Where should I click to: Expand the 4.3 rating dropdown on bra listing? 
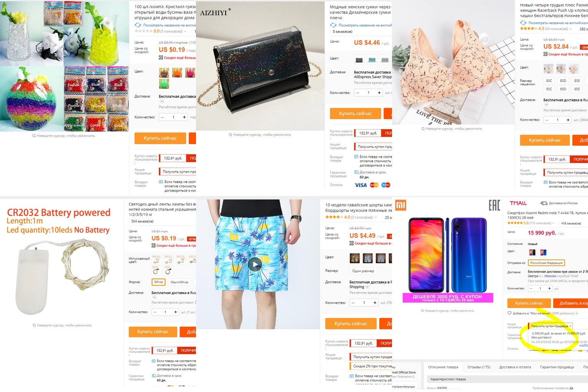(x=570, y=29)
